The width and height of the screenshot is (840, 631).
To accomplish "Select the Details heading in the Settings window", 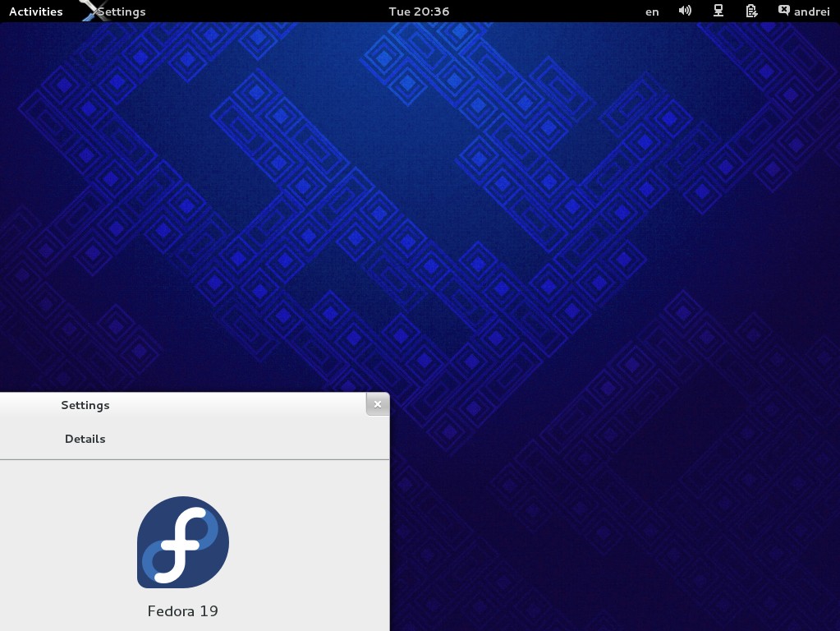I will point(85,439).
